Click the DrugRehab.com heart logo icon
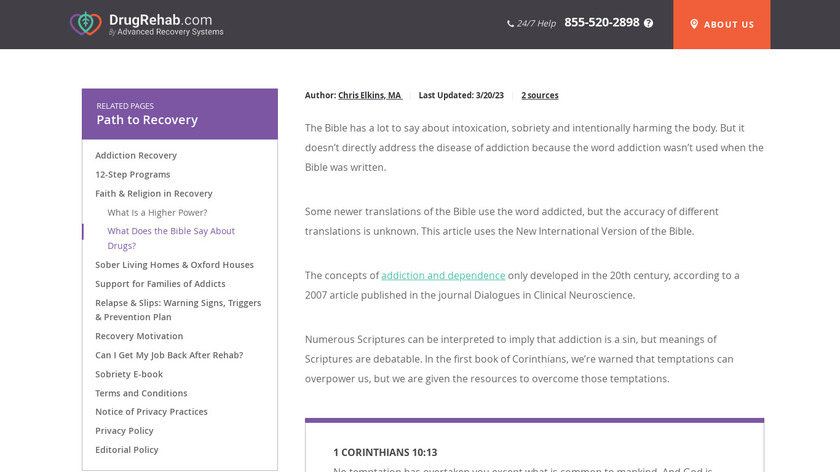 [x=86, y=24]
